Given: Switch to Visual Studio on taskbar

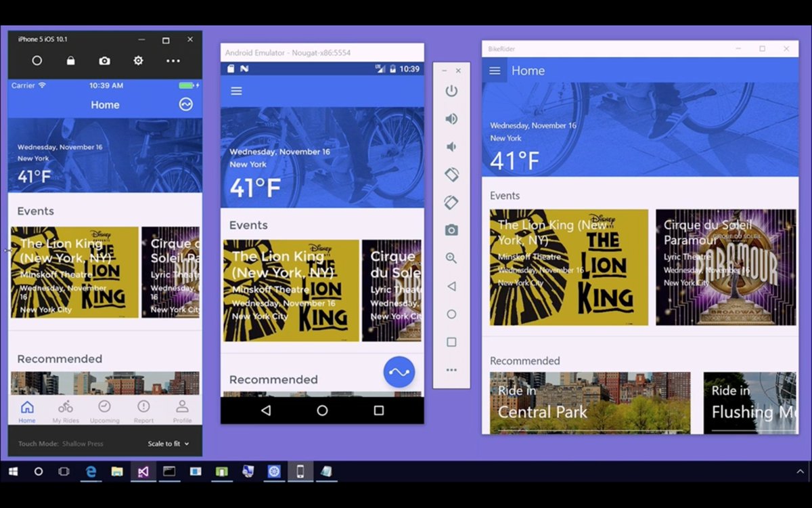Looking at the screenshot, I should pyautogui.click(x=143, y=471).
